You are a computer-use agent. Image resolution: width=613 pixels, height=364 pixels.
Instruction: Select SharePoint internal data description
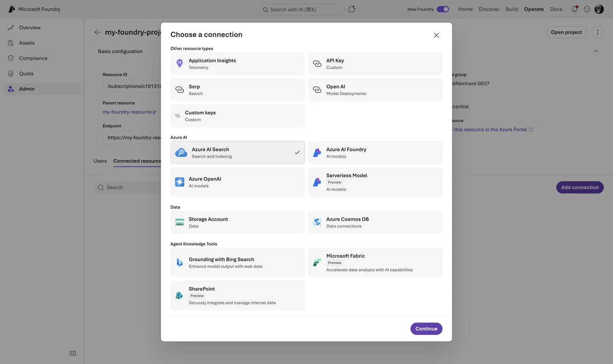coord(232,303)
